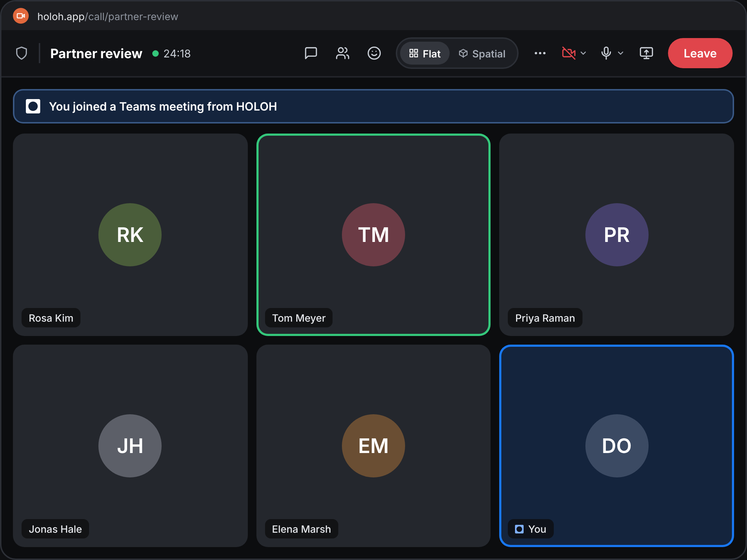This screenshot has width=747, height=560.
Task: Click the RK avatar circle
Action: pos(130,235)
